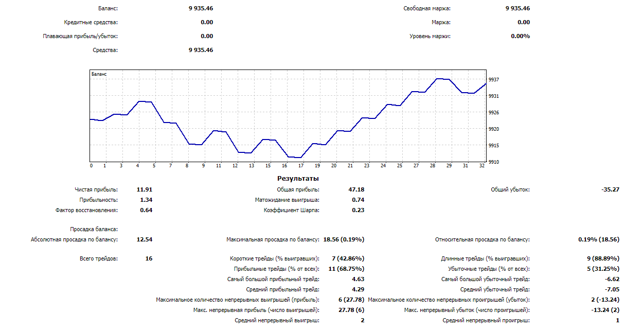
Task: Click the 9920 tick on the chart's vertical axis
Action: click(x=493, y=129)
